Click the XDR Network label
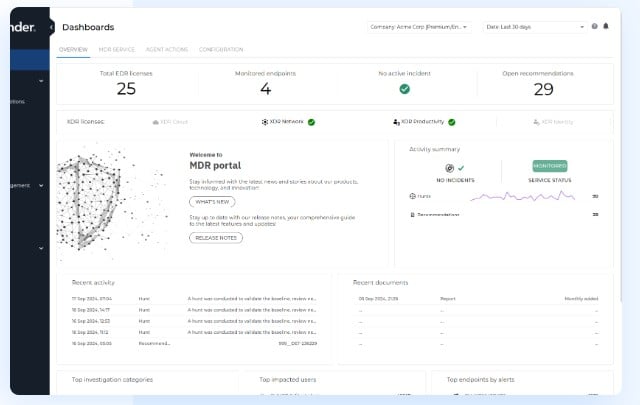Screen dimensions: 640x405 pyautogui.click(x=287, y=122)
